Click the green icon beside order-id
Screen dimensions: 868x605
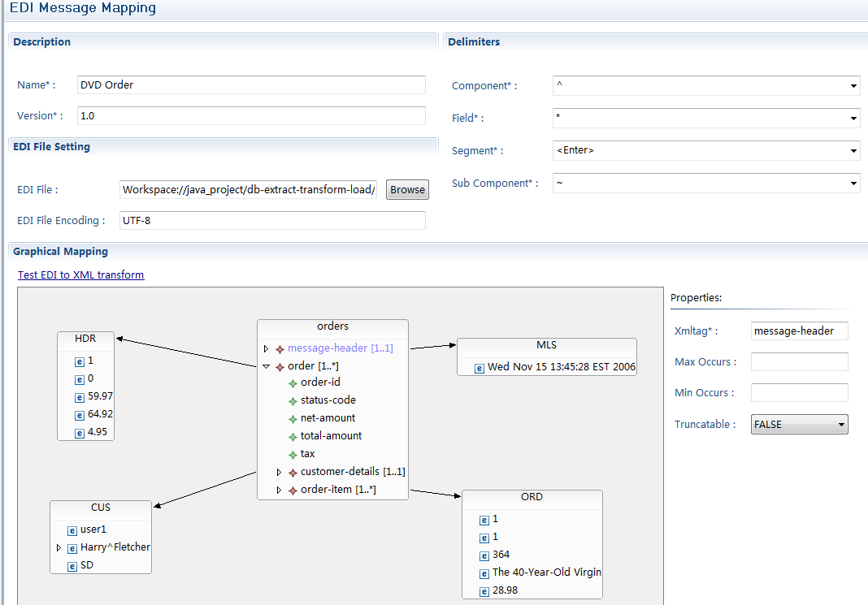tap(293, 383)
